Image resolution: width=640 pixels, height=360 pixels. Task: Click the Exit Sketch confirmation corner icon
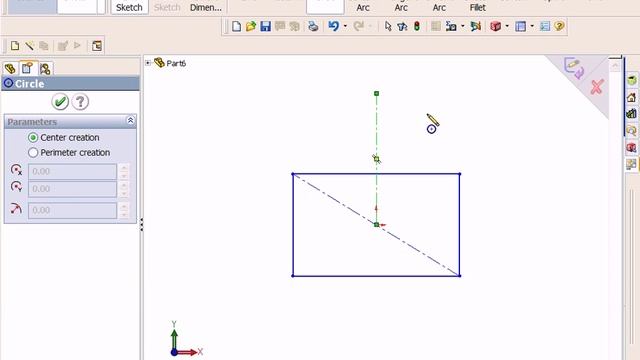tap(574, 68)
